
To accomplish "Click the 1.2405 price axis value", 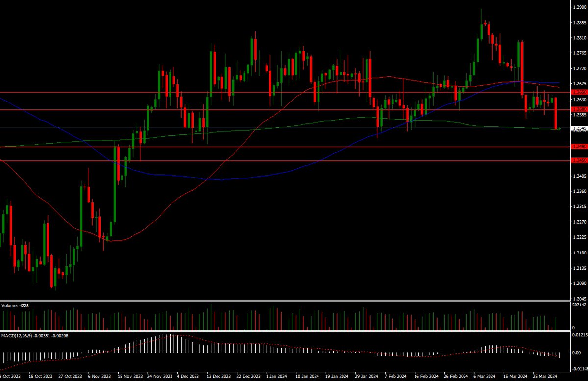I will 580,176.
